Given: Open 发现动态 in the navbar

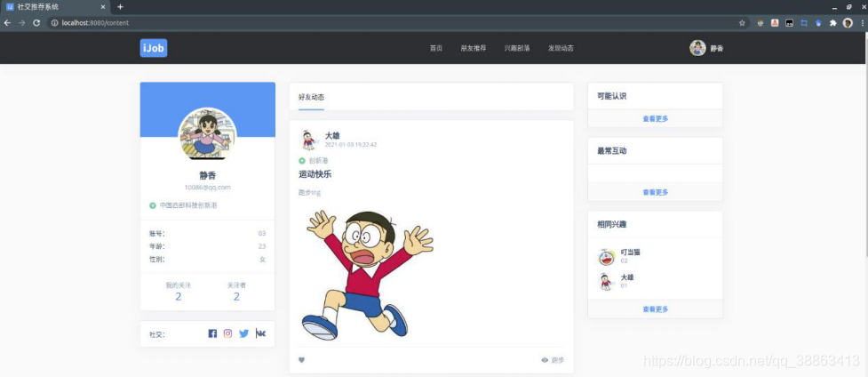Looking at the screenshot, I should (561, 48).
